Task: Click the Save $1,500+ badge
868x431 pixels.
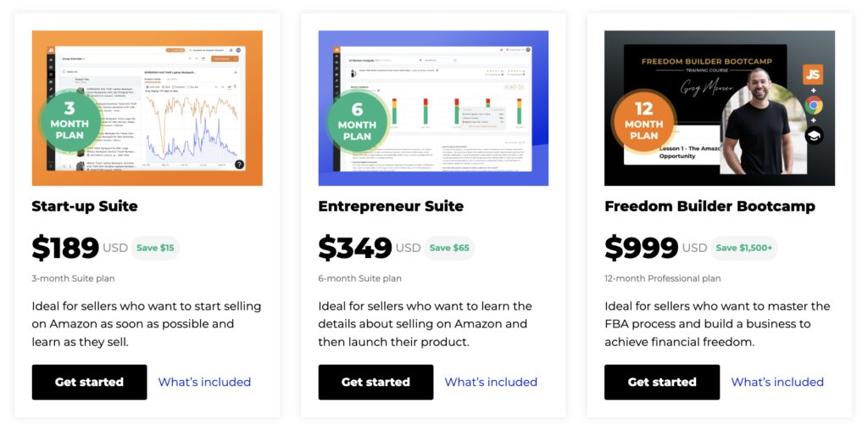Action: coord(744,249)
